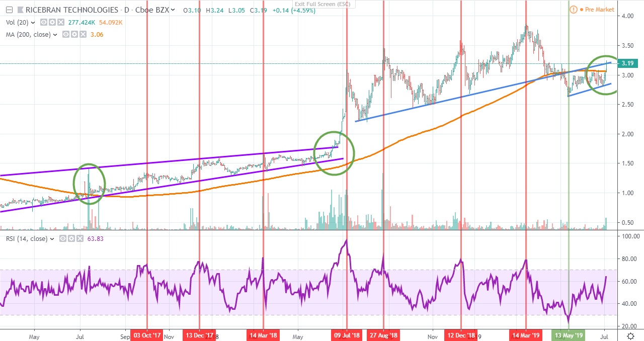The width and height of the screenshot is (644, 341).
Task: Click the 2.50 price axis label
Action: point(629,105)
